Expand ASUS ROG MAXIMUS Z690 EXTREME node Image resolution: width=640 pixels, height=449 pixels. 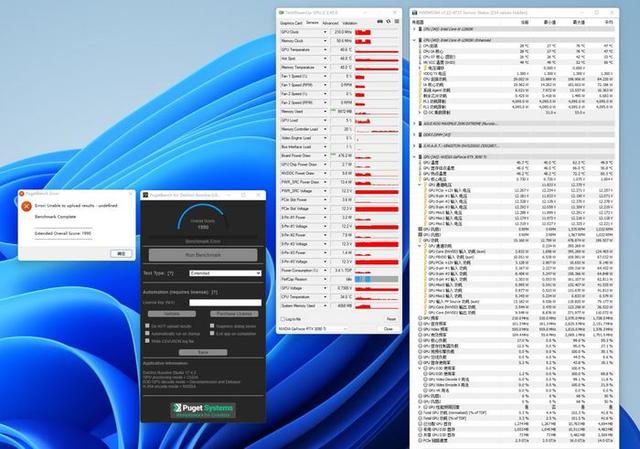pyautogui.click(x=414, y=123)
